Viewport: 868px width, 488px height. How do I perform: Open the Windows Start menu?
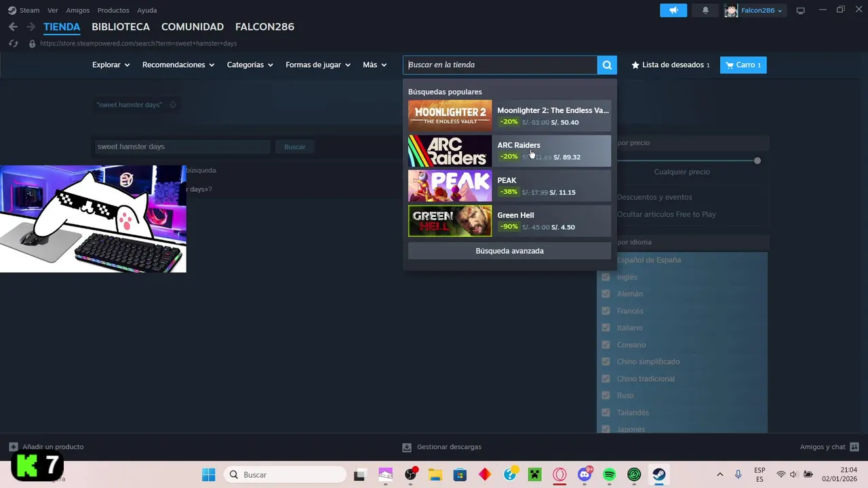(208, 474)
